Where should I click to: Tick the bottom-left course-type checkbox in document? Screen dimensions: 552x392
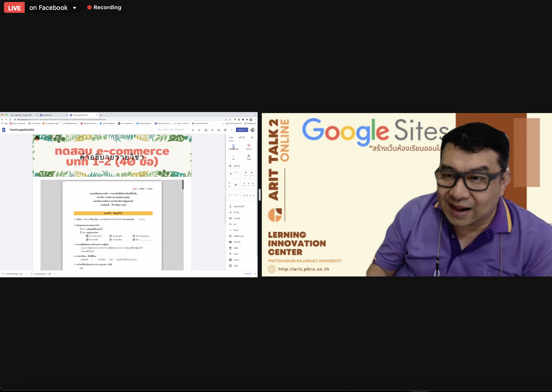click(x=87, y=239)
